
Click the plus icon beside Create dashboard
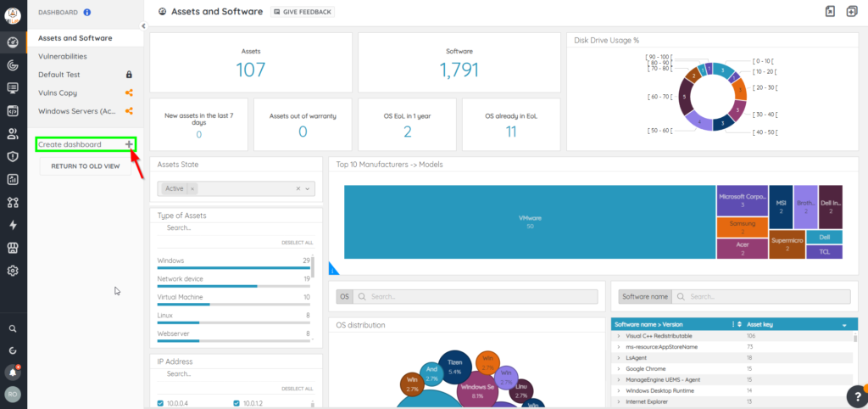pyautogui.click(x=129, y=144)
